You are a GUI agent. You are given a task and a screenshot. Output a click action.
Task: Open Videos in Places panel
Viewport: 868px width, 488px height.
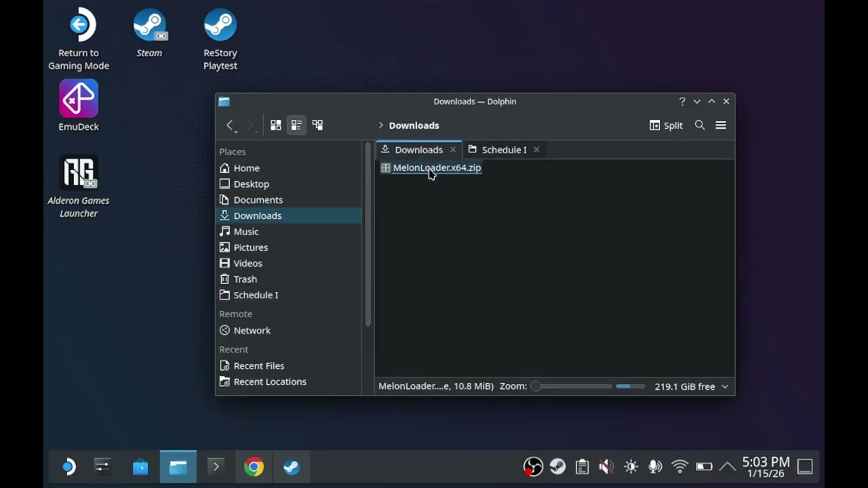coord(289,263)
